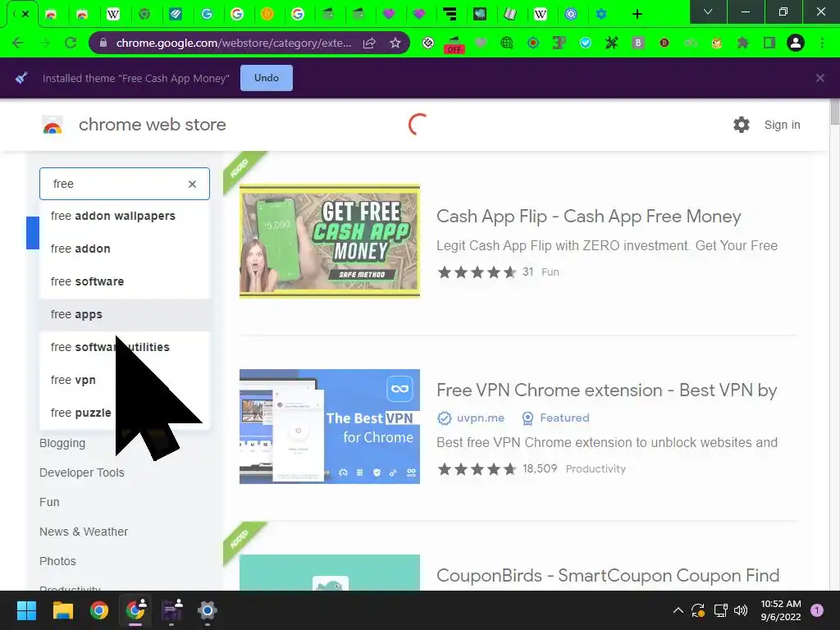This screenshot has height=630, width=840.
Task: Toggle the browser side panel
Action: (769, 43)
